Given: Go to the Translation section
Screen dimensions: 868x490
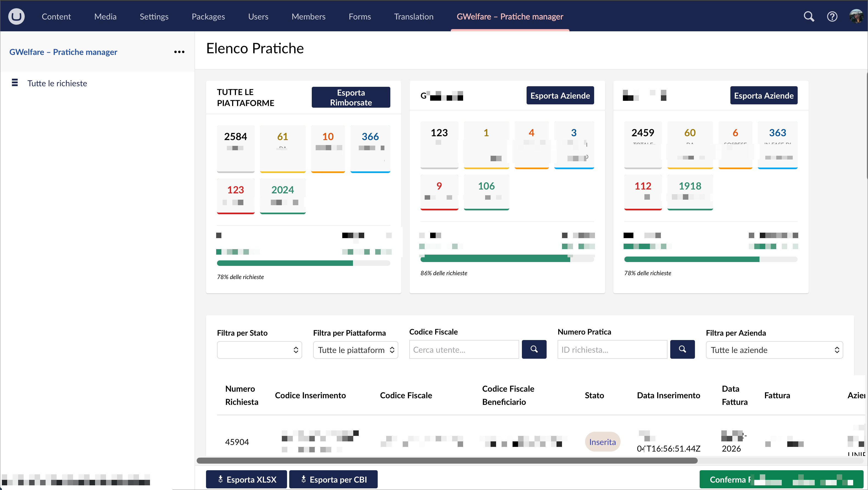Looking at the screenshot, I should 413,16.
